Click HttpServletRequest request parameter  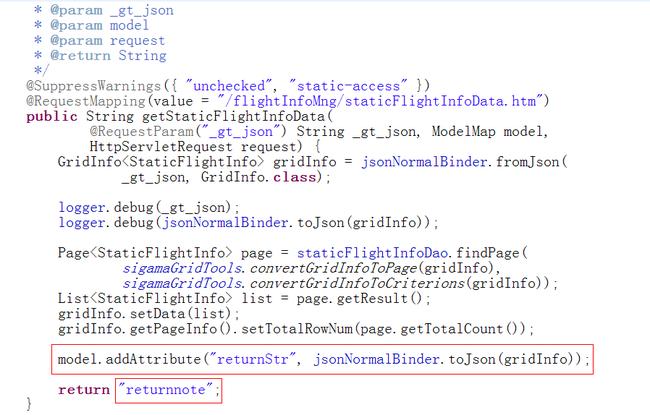click(196, 147)
